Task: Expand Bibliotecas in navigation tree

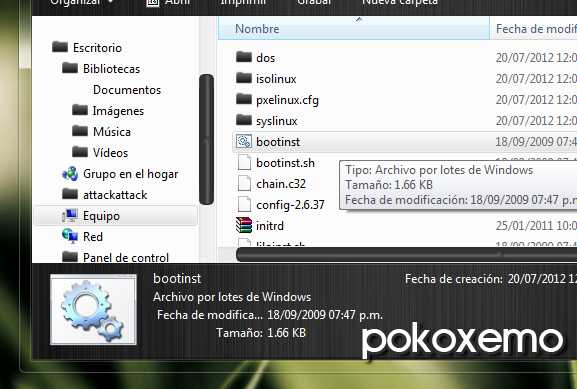Action: (111, 69)
